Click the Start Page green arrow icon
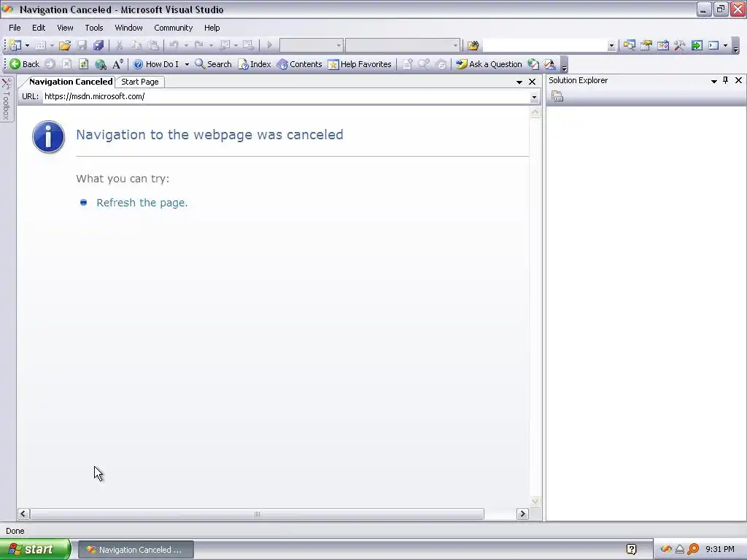 [x=697, y=45]
